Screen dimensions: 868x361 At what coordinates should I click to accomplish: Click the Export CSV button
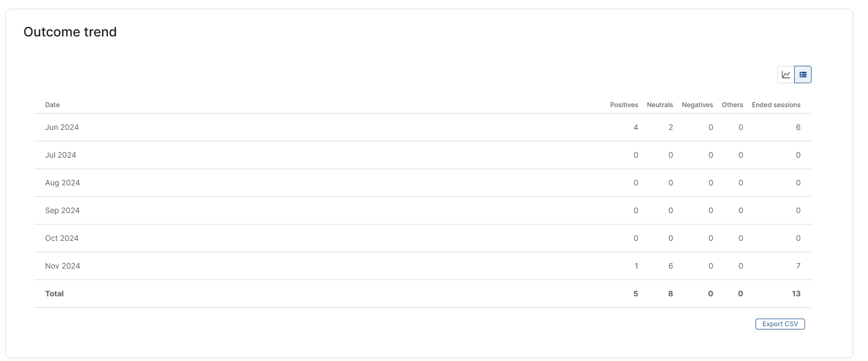[x=780, y=324]
